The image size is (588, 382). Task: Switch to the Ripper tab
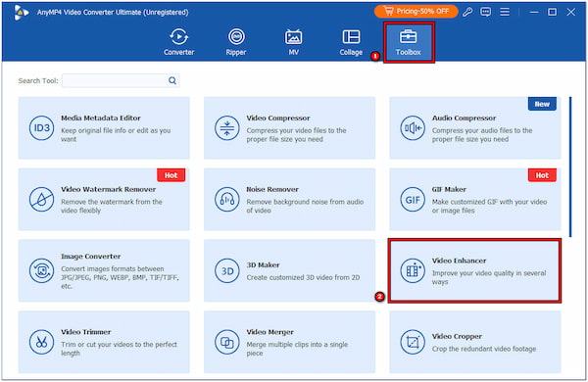236,42
